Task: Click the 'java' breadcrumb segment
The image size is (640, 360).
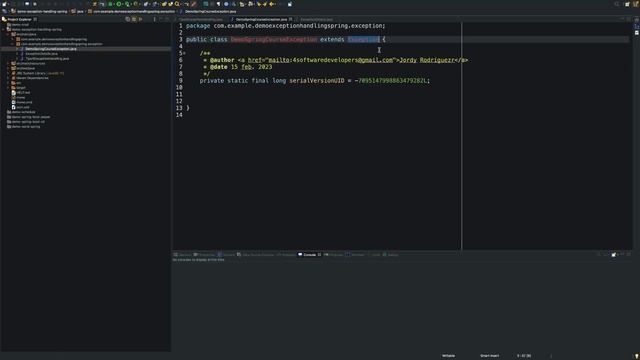Action: 80,11
